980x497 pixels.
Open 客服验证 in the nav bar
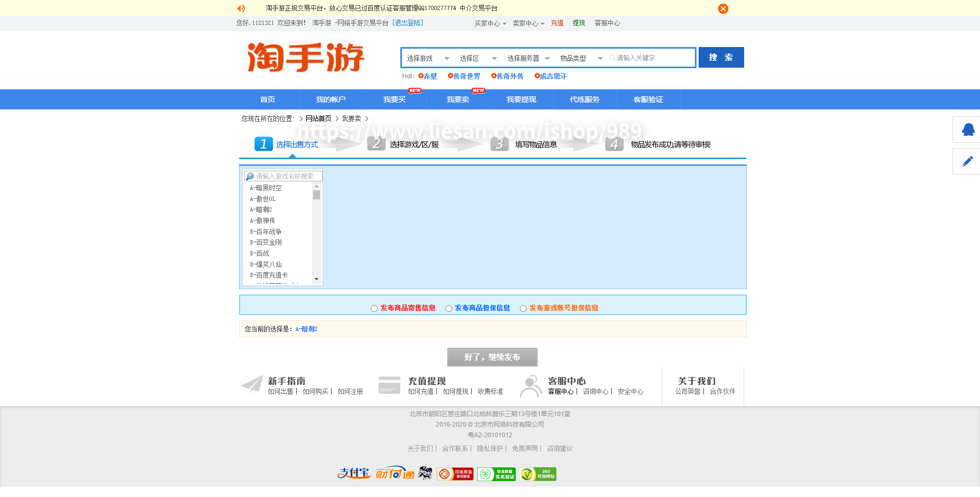click(x=648, y=99)
